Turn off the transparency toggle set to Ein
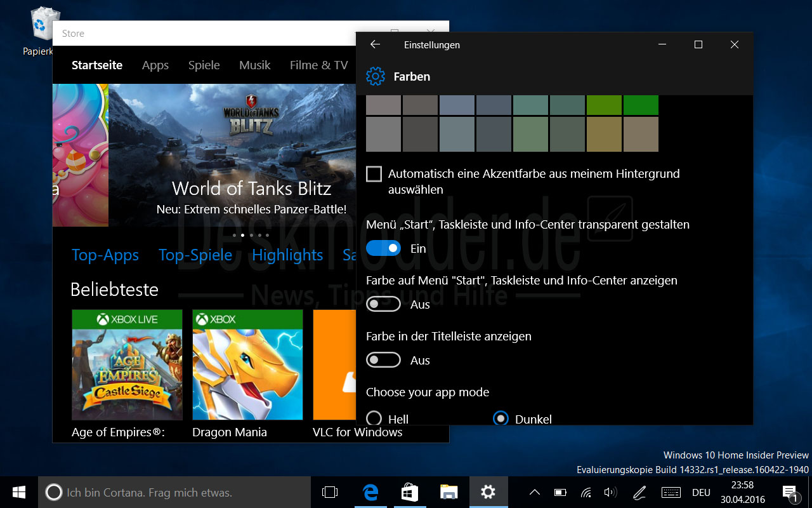This screenshot has height=508, width=812. (383, 248)
